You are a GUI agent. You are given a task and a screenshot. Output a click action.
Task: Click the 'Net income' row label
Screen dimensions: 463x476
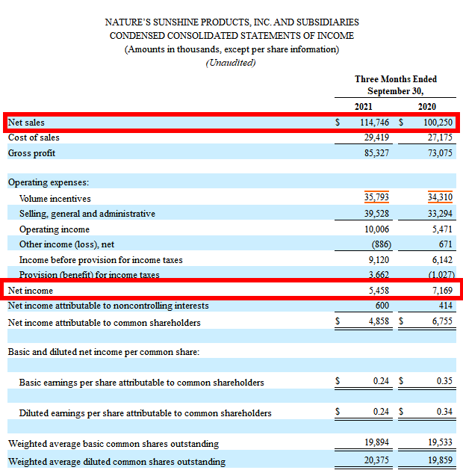coord(31,291)
